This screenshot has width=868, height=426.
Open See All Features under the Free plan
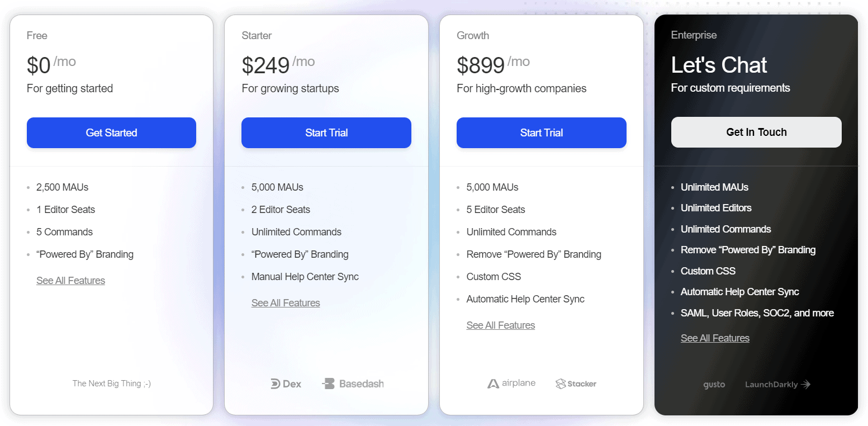[70, 280]
